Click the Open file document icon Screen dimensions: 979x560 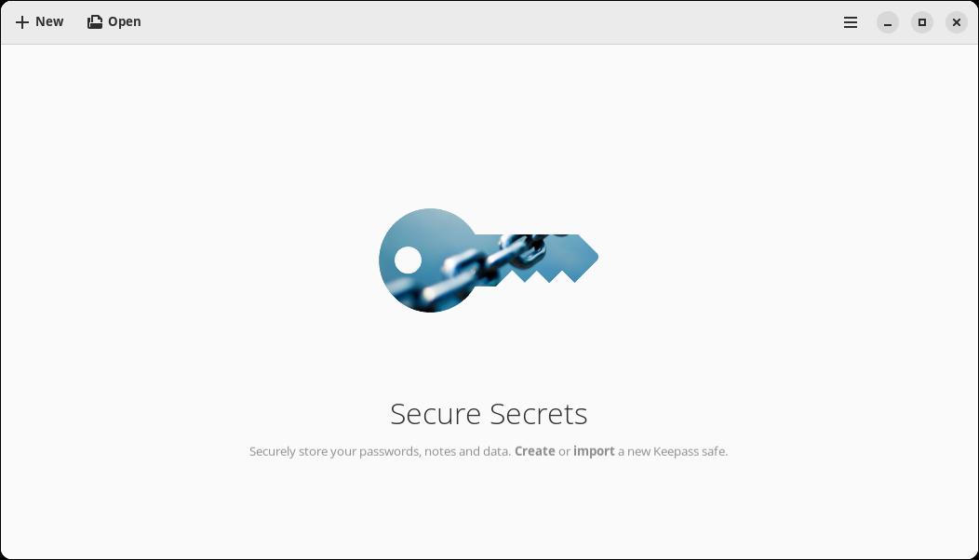tap(94, 21)
